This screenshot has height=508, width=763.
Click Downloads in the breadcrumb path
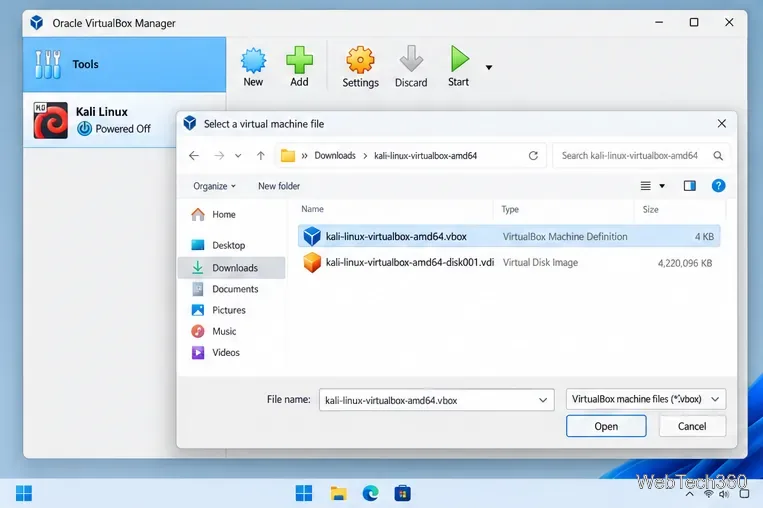pos(335,156)
